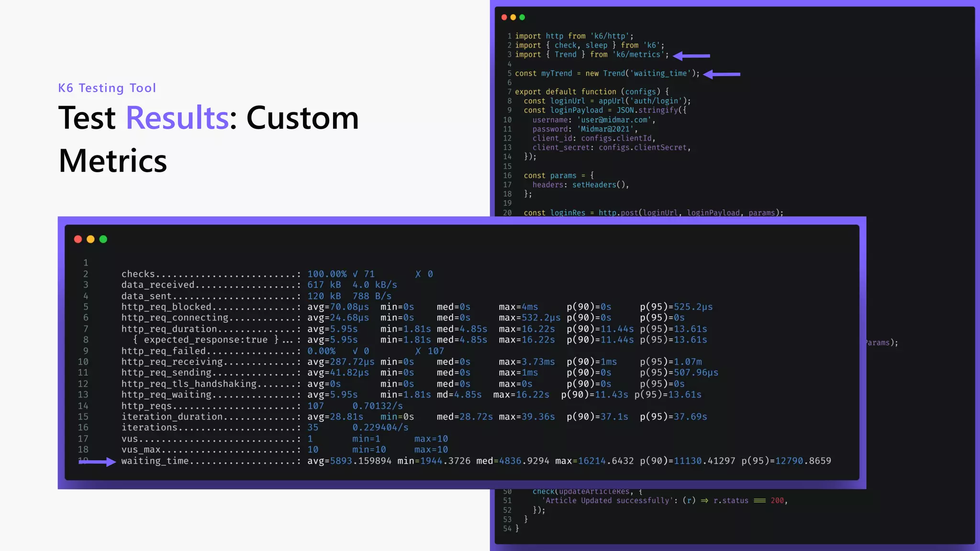Click the 'http_req_sending' row label
The width and height of the screenshot is (980, 551).
click(166, 373)
